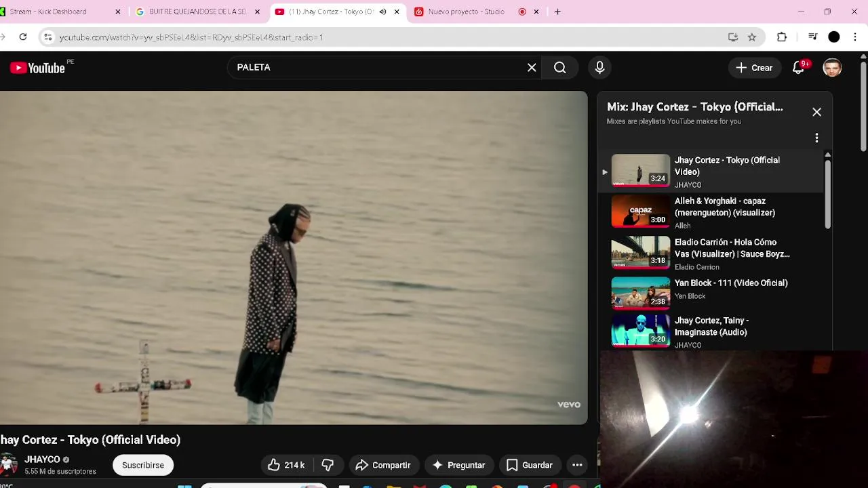
Task: Open the Alleh channel name in mix
Action: point(682,226)
